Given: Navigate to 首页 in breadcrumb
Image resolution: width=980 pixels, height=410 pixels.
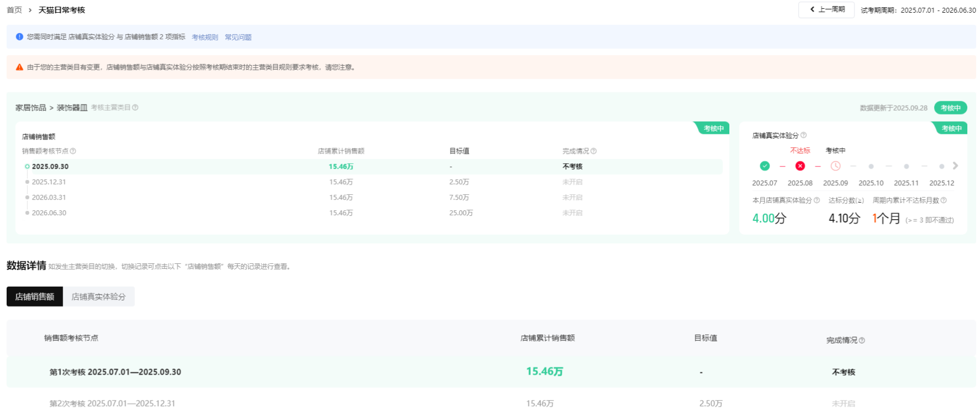Looking at the screenshot, I should point(14,10).
